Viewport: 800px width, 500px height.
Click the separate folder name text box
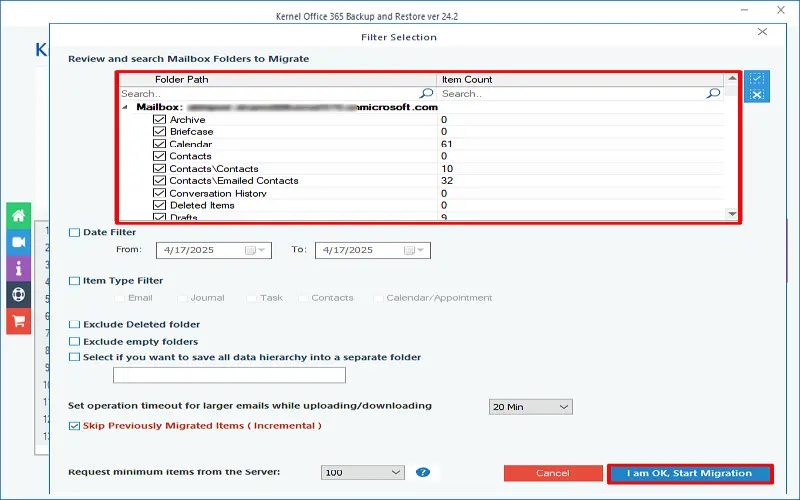tap(229, 375)
